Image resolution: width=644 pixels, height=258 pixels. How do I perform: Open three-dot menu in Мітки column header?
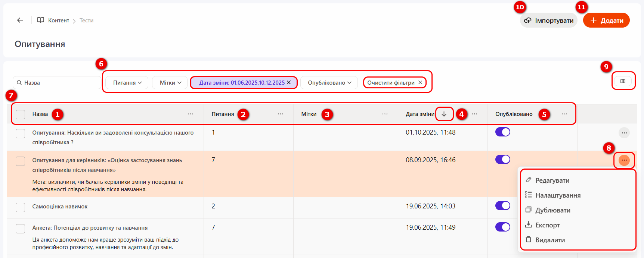[x=385, y=114]
